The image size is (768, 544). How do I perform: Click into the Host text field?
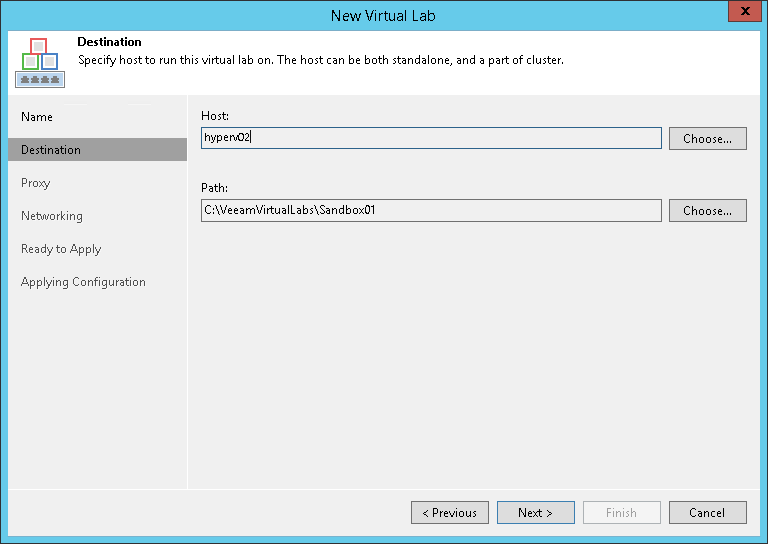pos(431,138)
